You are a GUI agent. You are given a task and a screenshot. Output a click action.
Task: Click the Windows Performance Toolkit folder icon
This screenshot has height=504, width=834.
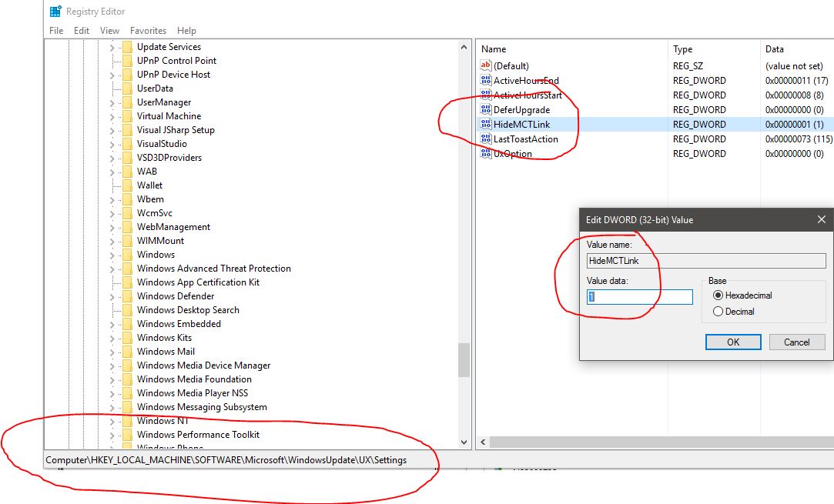[127, 434]
